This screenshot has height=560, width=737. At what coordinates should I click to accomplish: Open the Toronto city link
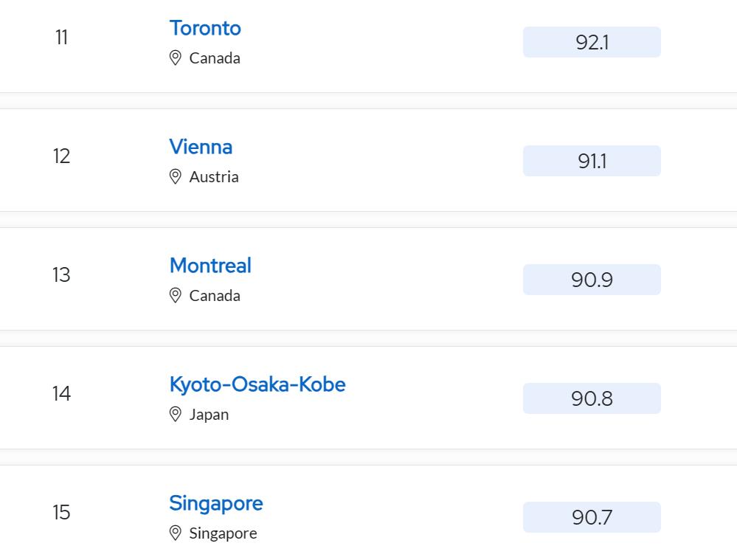pos(205,28)
